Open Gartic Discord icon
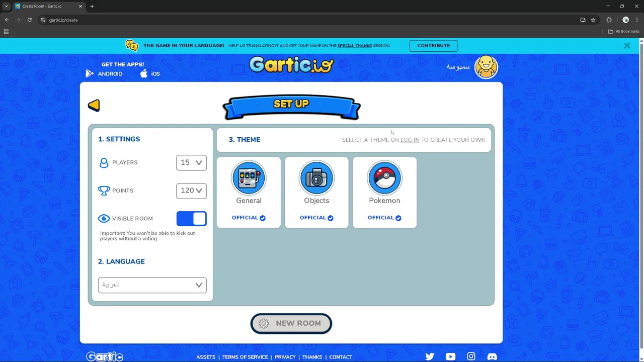 [492, 356]
